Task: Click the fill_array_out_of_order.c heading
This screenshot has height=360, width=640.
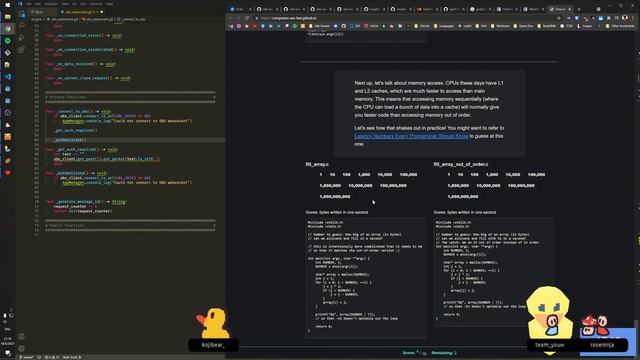Action: coord(461,164)
